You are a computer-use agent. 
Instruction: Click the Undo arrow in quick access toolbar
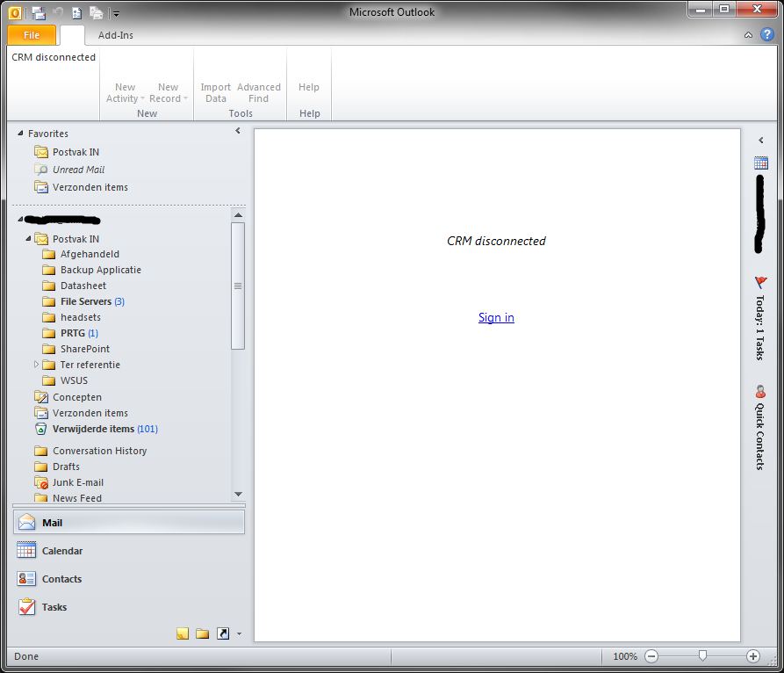click(57, 12)
